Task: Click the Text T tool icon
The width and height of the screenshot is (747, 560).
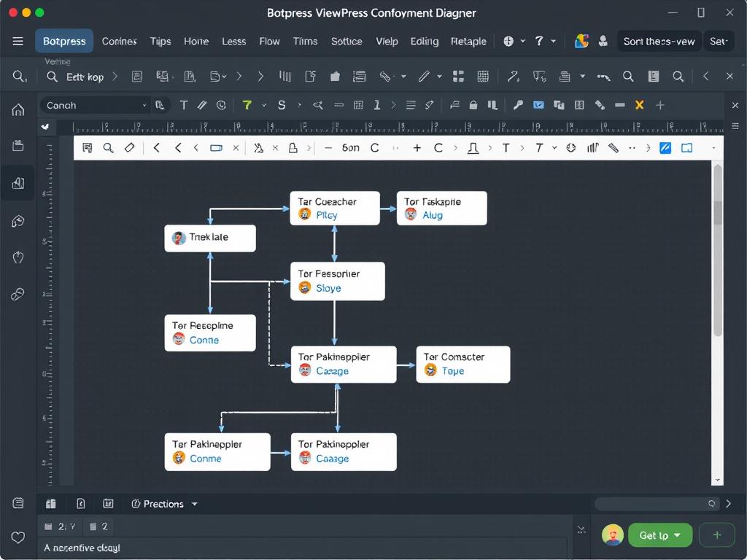Action: pyautogui.click(x=183, y=105)
